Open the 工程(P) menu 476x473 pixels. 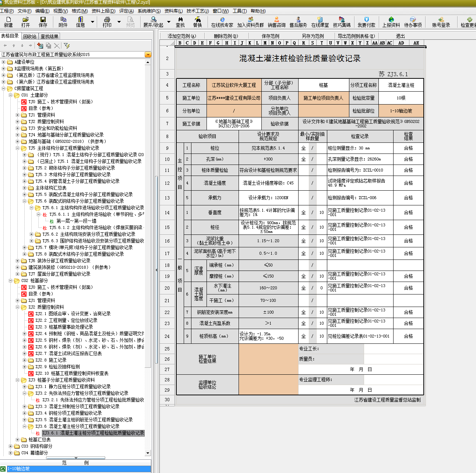tap(7, 11)
